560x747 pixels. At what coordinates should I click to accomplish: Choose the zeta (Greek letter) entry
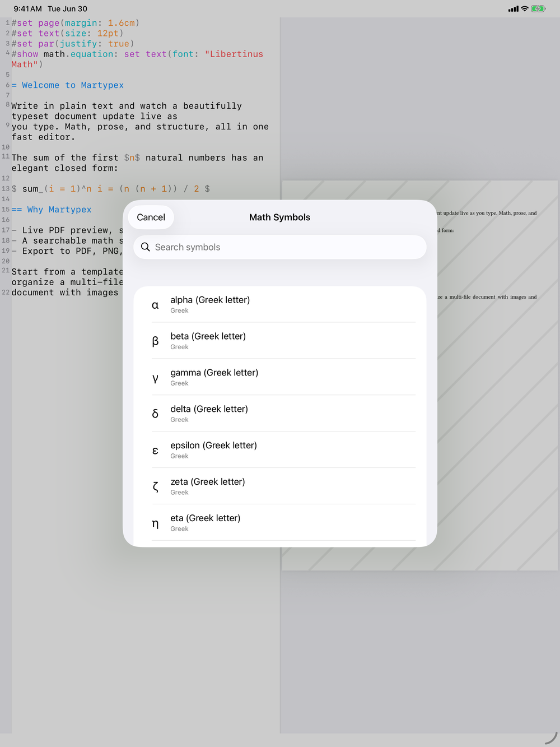point(280,486)
